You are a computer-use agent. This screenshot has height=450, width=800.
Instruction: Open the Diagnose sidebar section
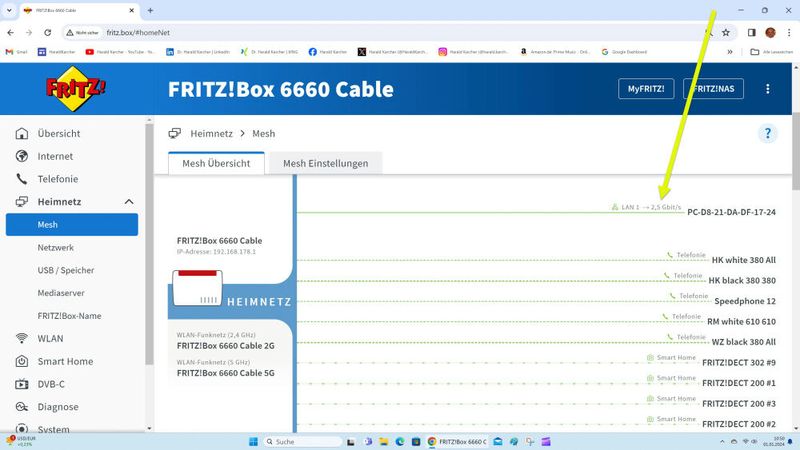point(58,407)
